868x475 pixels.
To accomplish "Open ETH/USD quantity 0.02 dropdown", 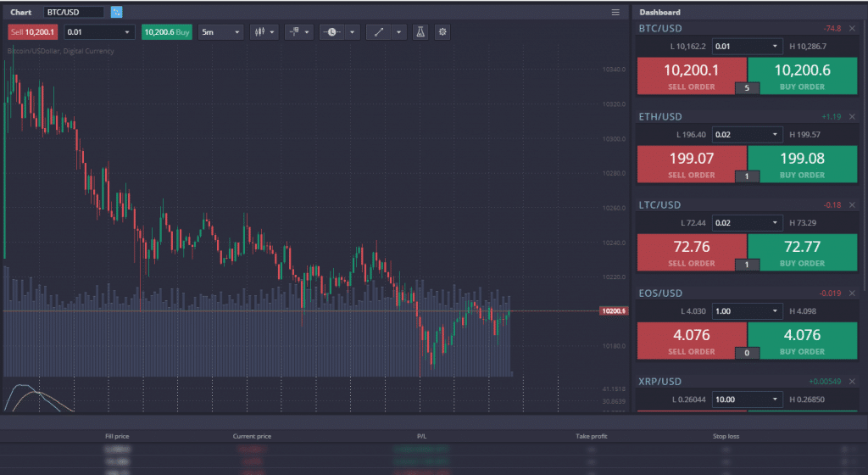I will [747, 135].
